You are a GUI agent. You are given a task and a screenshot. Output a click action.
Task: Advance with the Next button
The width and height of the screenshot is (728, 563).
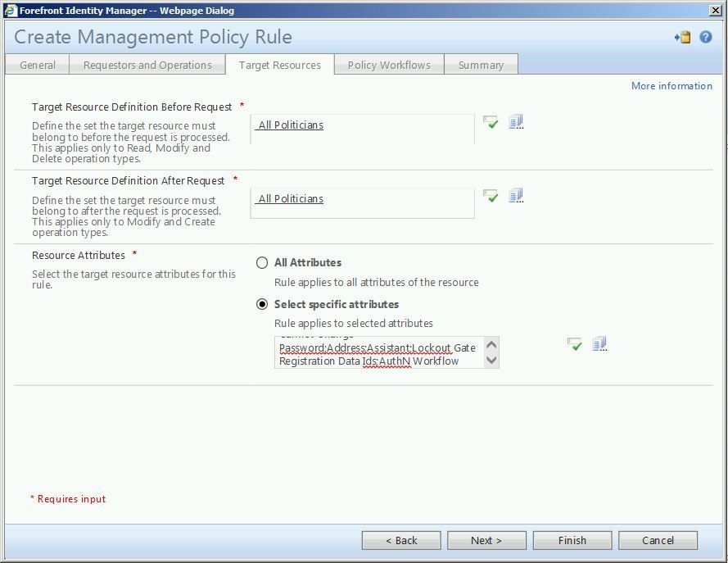486,540
